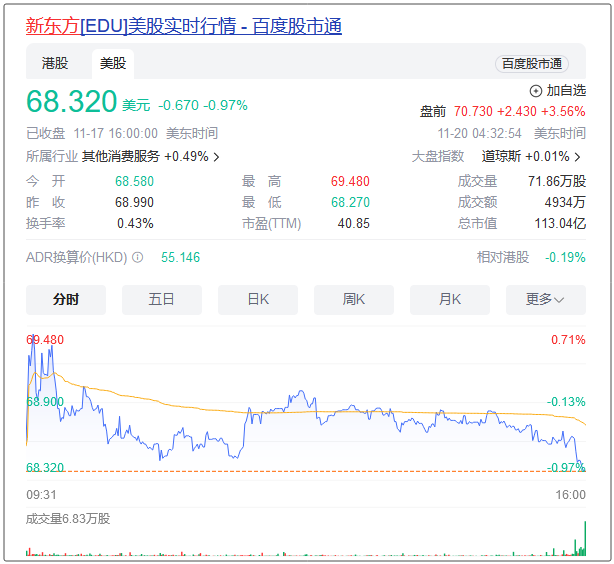Click the orange dashed 68.320 baseline
614x564 pixels.
[x=305, y=471]
